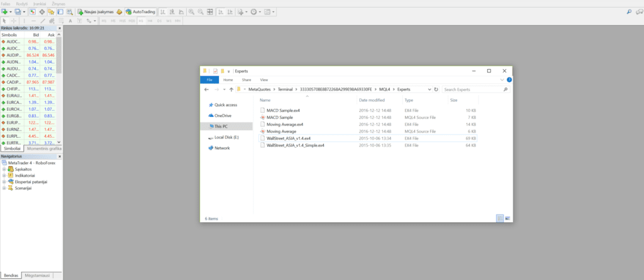This screenshot has height=280, width=644.
Task: Select the D1 timeframe button
Action: [159, 21]
